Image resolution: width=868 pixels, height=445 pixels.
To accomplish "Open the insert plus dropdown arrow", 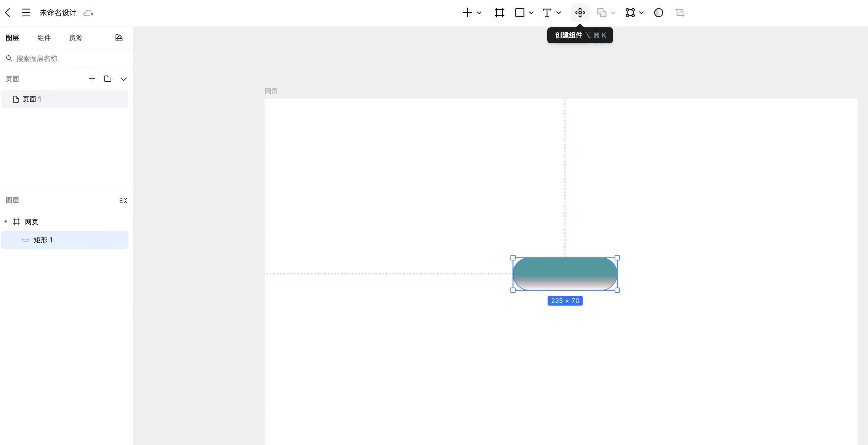I will point(479,13).
